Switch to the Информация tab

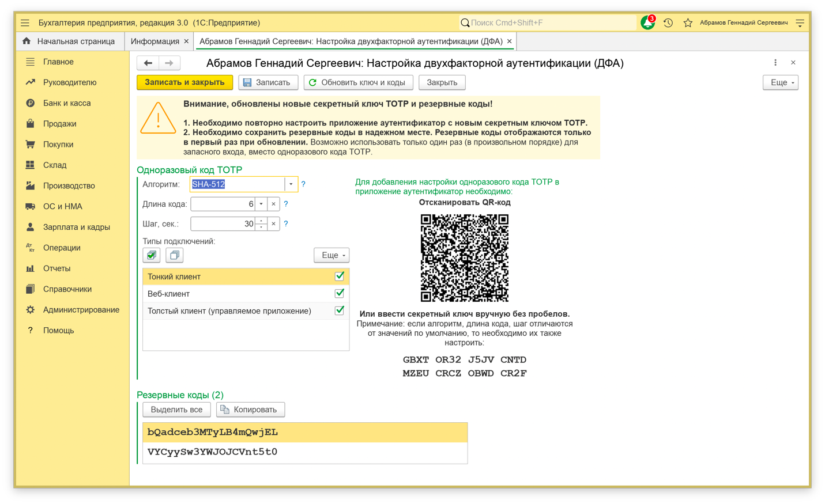(155, 41)
